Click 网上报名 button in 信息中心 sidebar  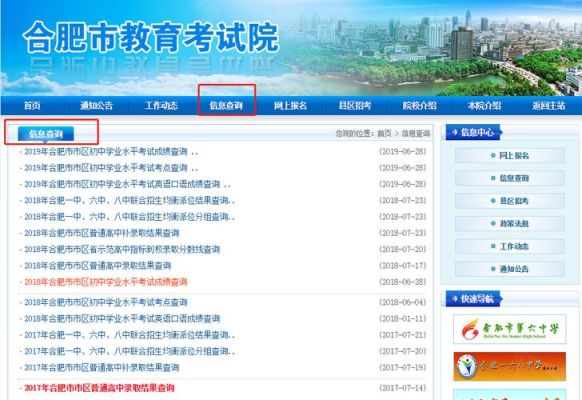pyautogui.click(x=510, y=155)
